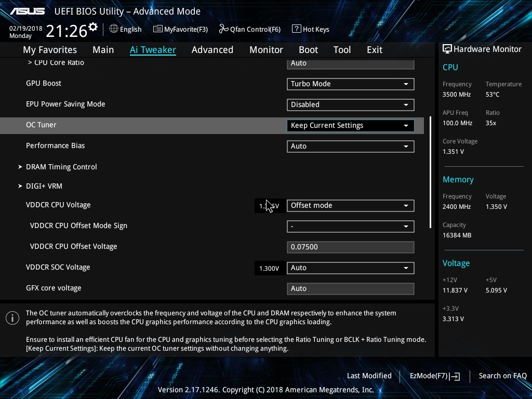532x399 pixels.
Task: Click the 1.350 V memory voltage value
Action: (496, 207)
